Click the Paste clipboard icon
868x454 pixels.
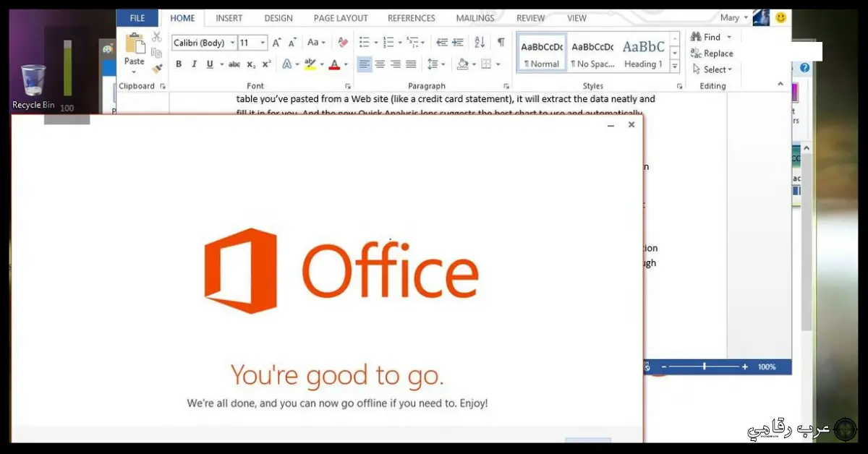click(135, 45)
